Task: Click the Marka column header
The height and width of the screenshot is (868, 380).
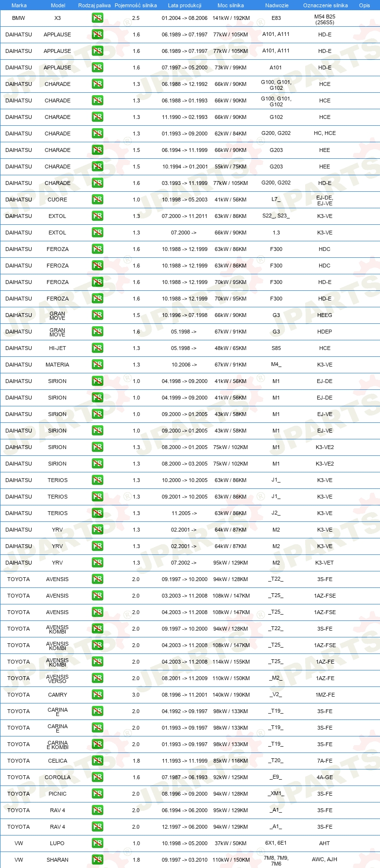Action: pyautogui.click(x=19, y=5)
